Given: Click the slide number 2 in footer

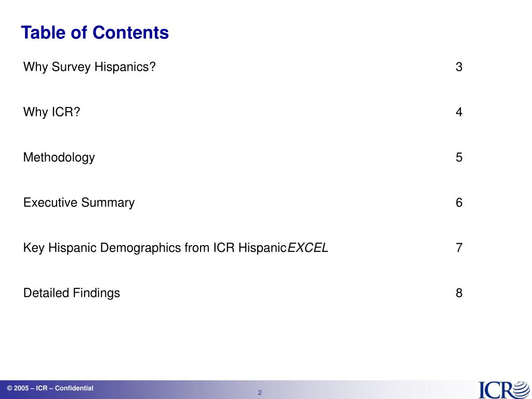Looking at the screenshot, I should coord(260,393).
